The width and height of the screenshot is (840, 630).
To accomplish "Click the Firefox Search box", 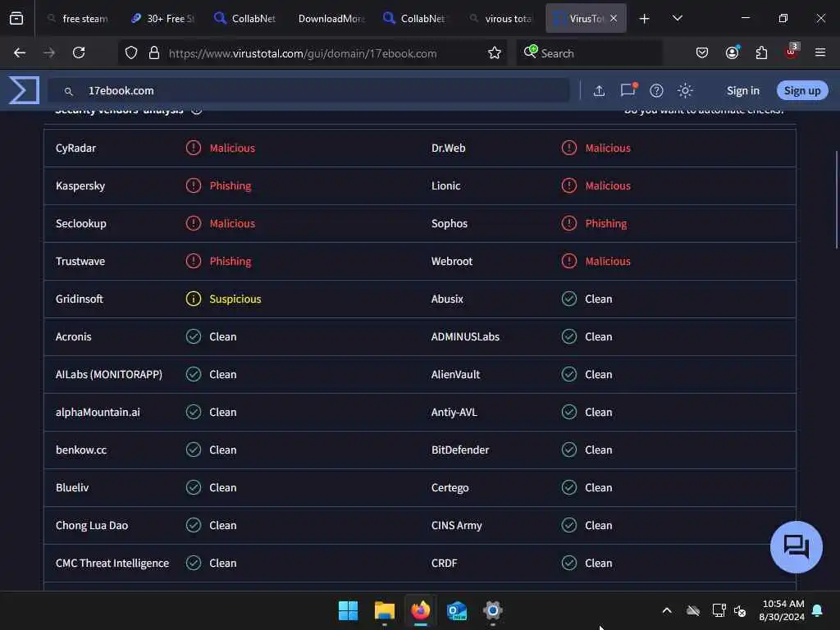I will 589,53.
